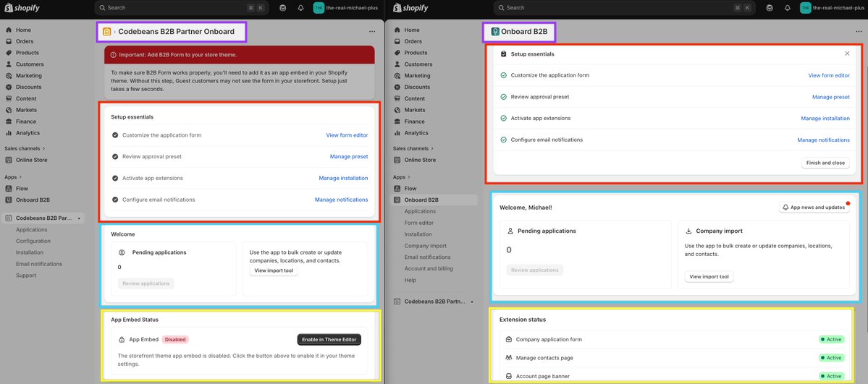
Task: Open Analytics in the right window sidebar
Action: click(x=416, y=133)
